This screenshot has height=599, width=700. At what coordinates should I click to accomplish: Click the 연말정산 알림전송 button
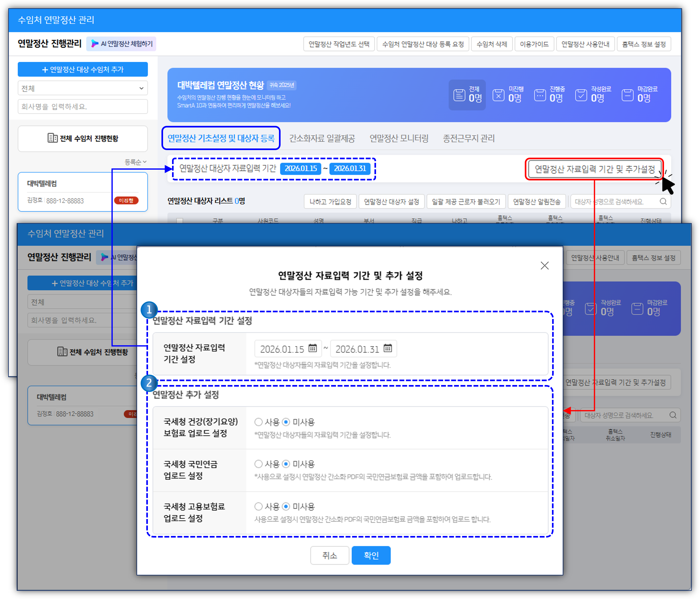pos(537,201)
